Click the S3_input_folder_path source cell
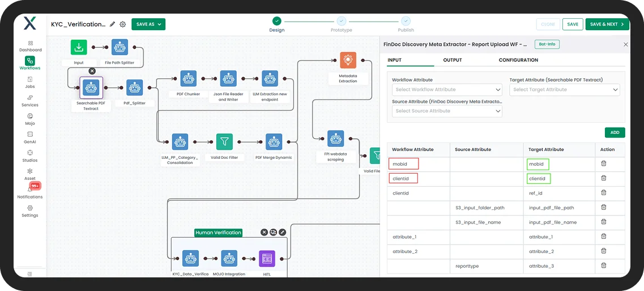The height and width of the screenshot is (291, 644). pyautogui.click(x=487, y=208)
